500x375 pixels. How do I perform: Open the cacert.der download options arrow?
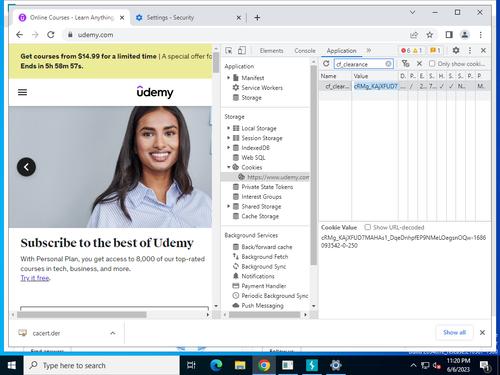coord(113,333)
